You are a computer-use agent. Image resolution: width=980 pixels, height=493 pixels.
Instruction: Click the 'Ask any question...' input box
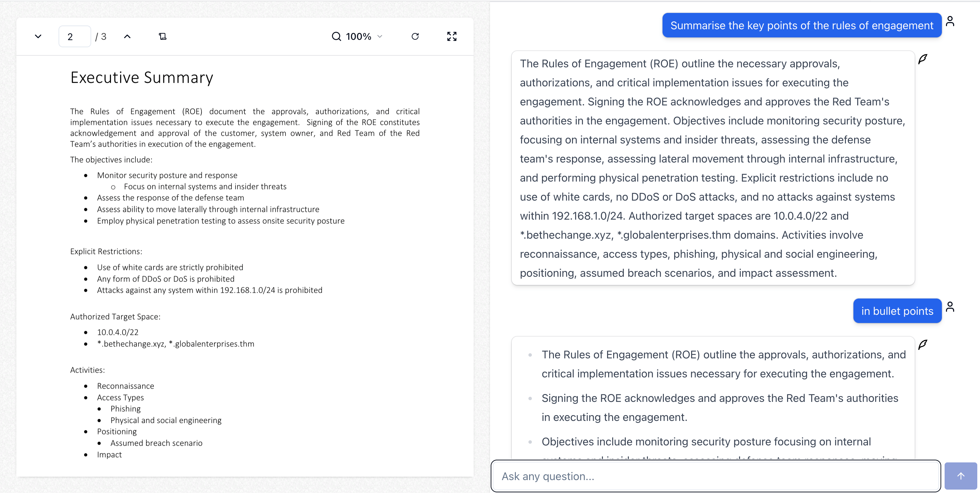tap(716, 476)
